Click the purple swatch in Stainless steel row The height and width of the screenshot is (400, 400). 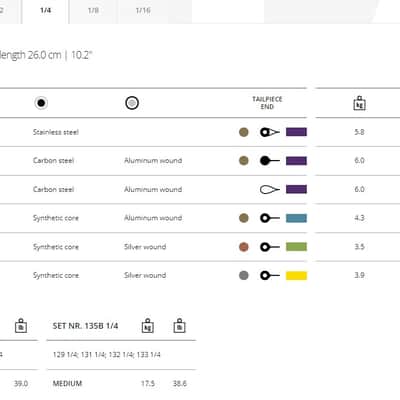(x=296, y=132)
